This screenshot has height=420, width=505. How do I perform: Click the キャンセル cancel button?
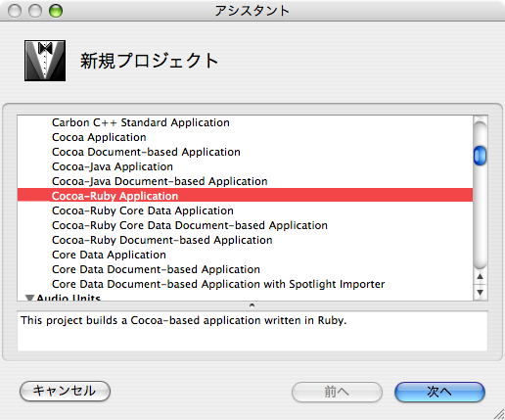pyautogui.click(x=65, y=391)
